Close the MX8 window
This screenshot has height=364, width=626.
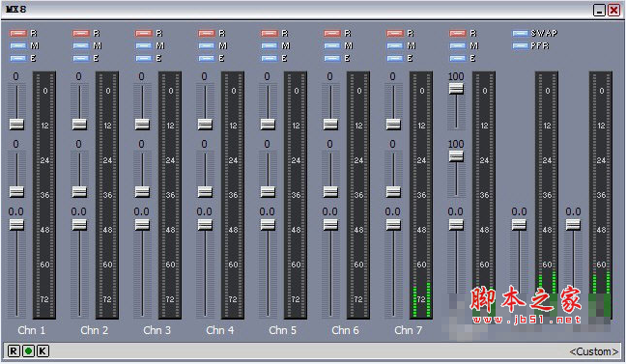coord(613,10)
